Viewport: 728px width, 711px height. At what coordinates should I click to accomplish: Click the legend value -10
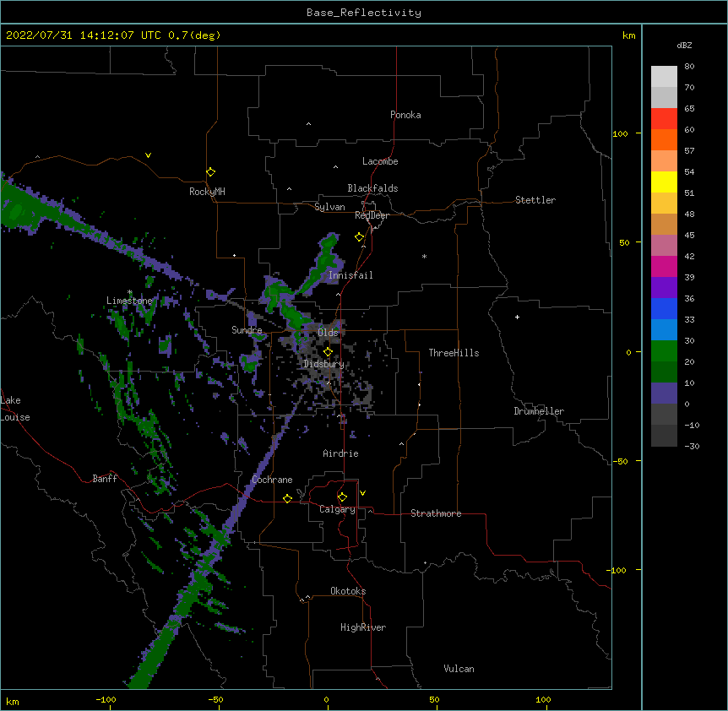pos(692,425)
